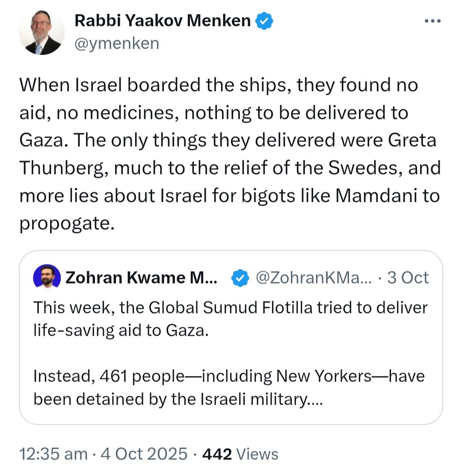
Task: Click the 3 Oct date on the quoted tweet
Action: [408, 278]
